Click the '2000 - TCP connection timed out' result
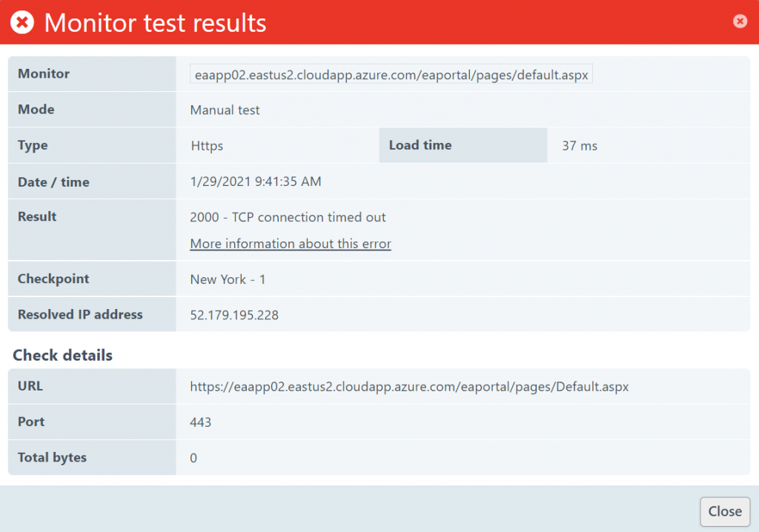Image resolution: width=759 pixels, height=532 pixels. 288,217
